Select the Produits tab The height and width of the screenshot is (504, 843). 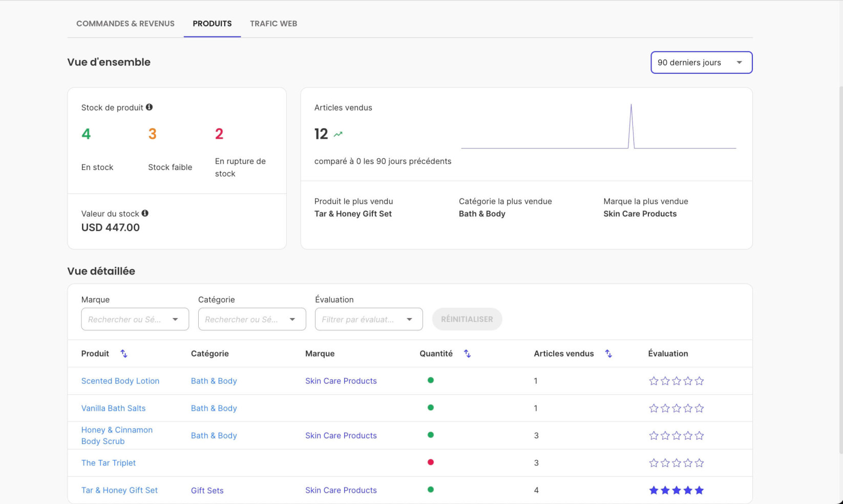212,24
